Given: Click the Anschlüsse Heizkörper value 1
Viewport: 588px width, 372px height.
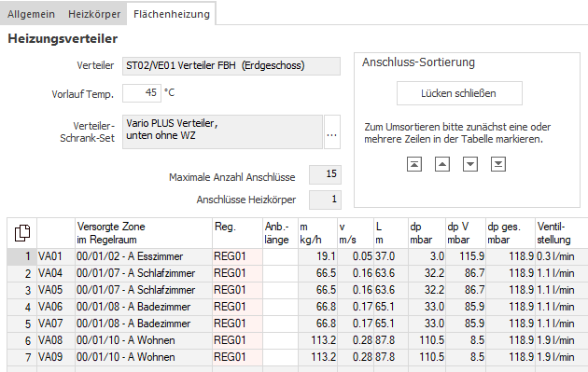Looking at the screenshot, I should pos(325,200).
